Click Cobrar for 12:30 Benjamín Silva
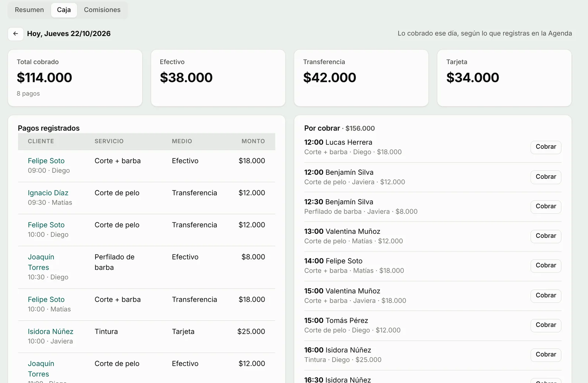588x383 pixels. 546,206
